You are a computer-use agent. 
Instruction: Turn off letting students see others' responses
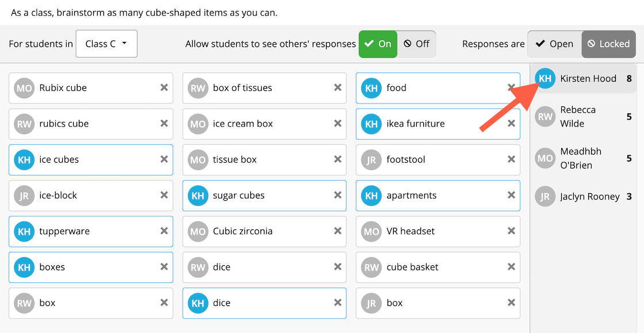pyautogui.click(x=416, y=44)
